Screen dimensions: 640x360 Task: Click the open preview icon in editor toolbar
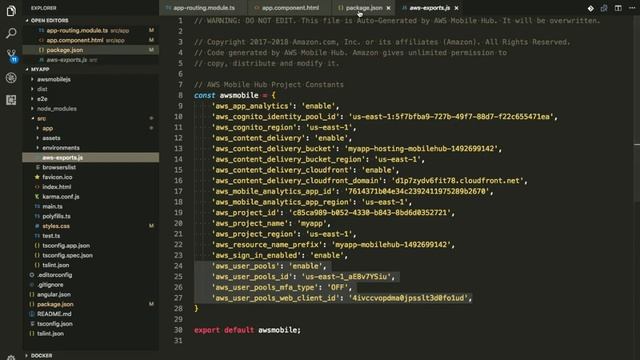604,8
